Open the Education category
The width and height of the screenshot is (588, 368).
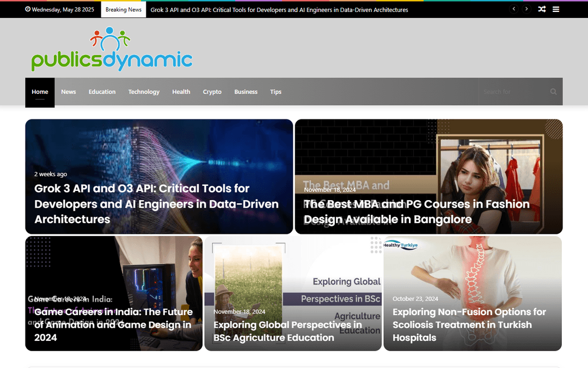click(102, 92)
